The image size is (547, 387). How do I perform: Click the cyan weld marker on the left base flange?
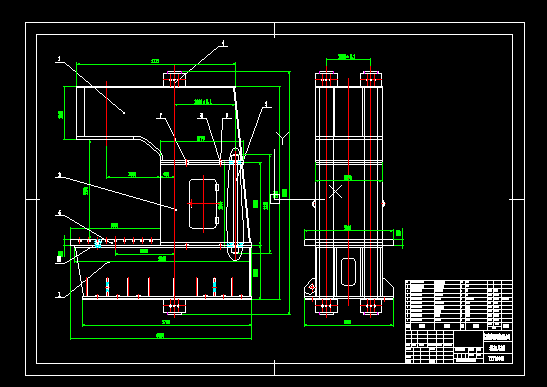pos(98,244)
